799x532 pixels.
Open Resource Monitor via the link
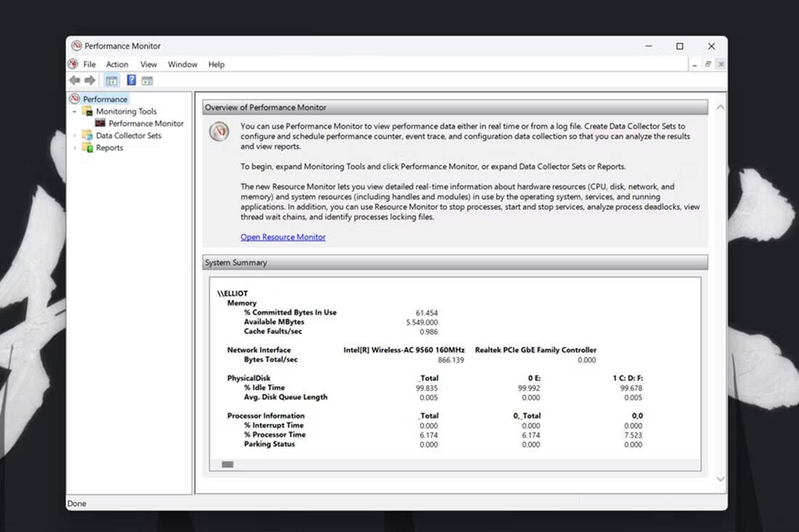pos(283,237)
